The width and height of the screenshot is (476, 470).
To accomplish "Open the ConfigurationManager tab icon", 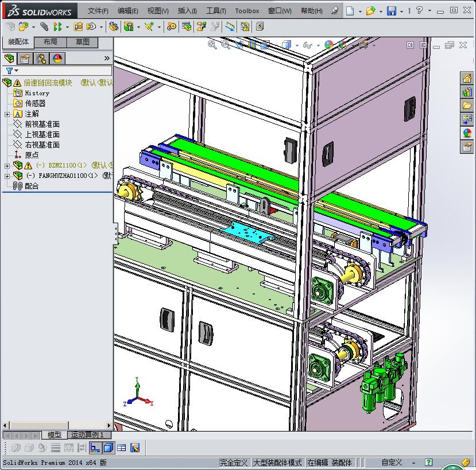I will [41, 59].
